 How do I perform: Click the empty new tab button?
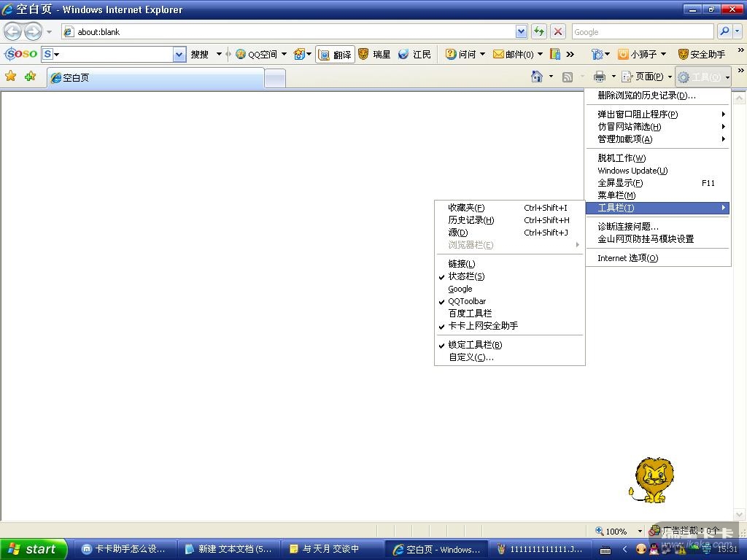pyautogui.click(x=274, y=78)
